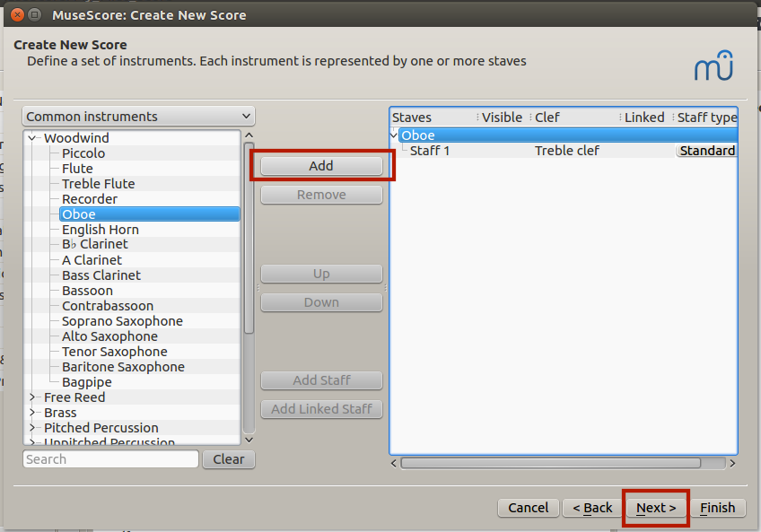Image resolution: width=761 pixels, height=532 pixels.
Task: Collapse the Woodwind category
Action: click(32, 138)
